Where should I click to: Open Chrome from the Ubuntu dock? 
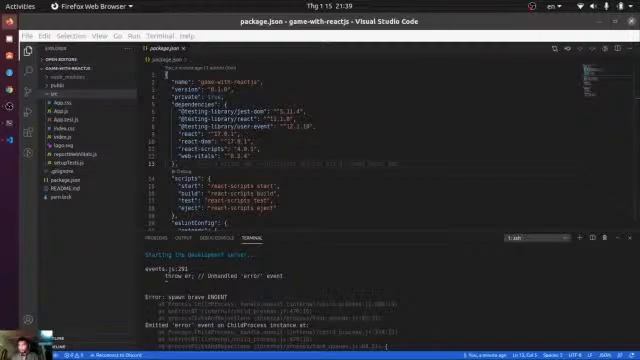pos(9,89)
